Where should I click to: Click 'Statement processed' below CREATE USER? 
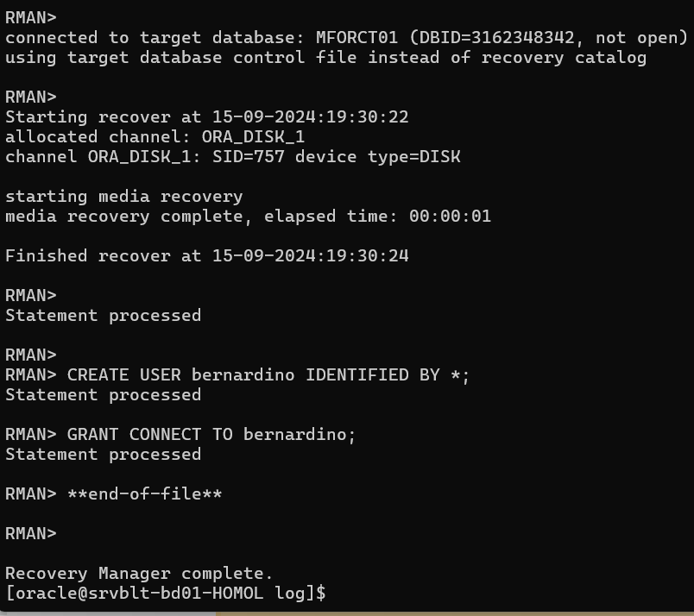[103, 395]
